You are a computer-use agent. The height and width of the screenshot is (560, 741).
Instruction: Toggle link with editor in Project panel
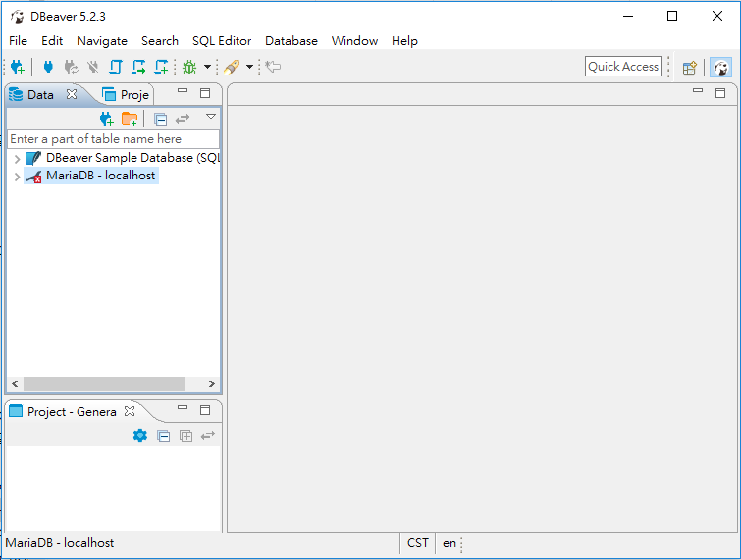click(x=208, y=435)
